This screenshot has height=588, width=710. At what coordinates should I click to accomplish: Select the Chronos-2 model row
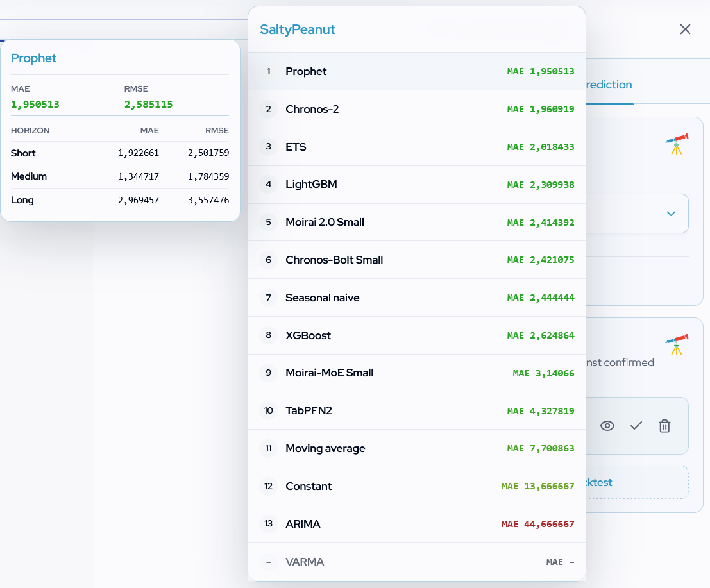[417, 109]
